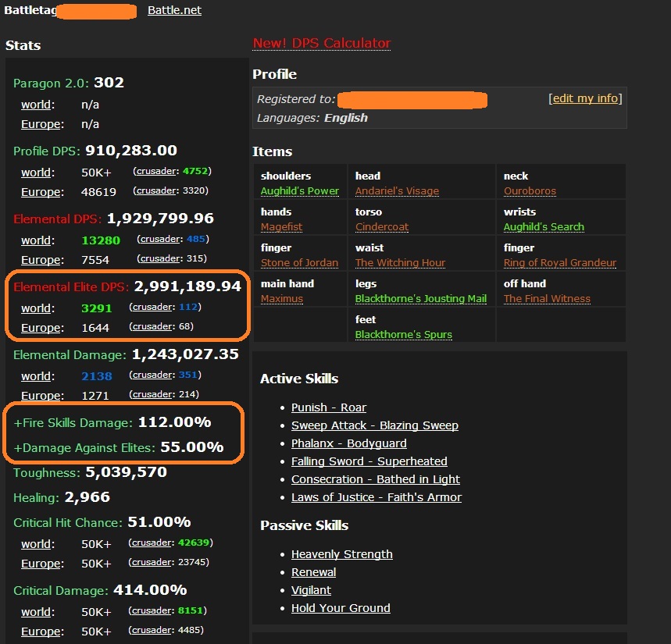671x644 pixels.
Task: Open the Battle.net link
Action: click(174, 10)
